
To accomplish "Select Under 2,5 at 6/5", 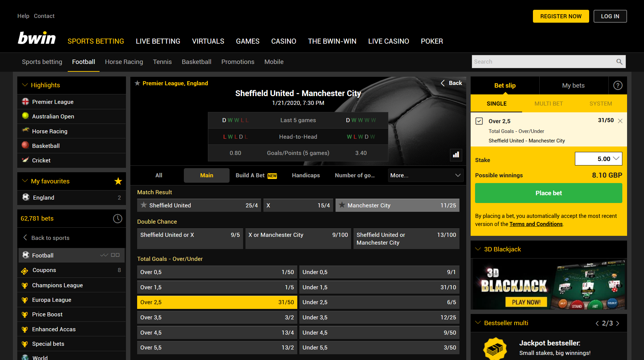I will (x=379, y=302).
